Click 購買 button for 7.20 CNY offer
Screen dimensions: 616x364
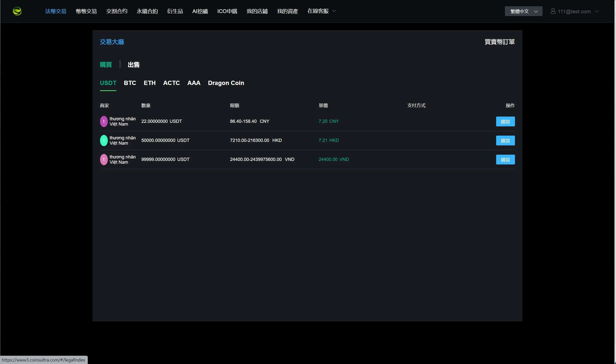pyautogui.click(x=505, y=122)
